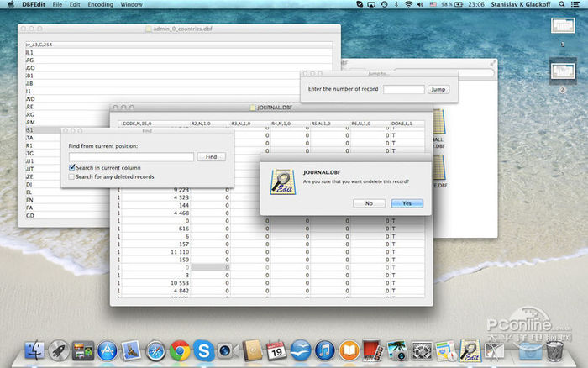The image size is (588, 368).
Task: Open Finder from the Dock
Action: coord(35,350)
